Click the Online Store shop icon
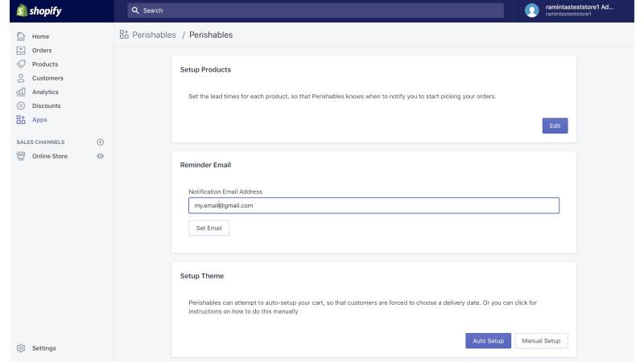The height and width of the screenshot is (362, 644). pyautogui.click(x=21, y=156)
